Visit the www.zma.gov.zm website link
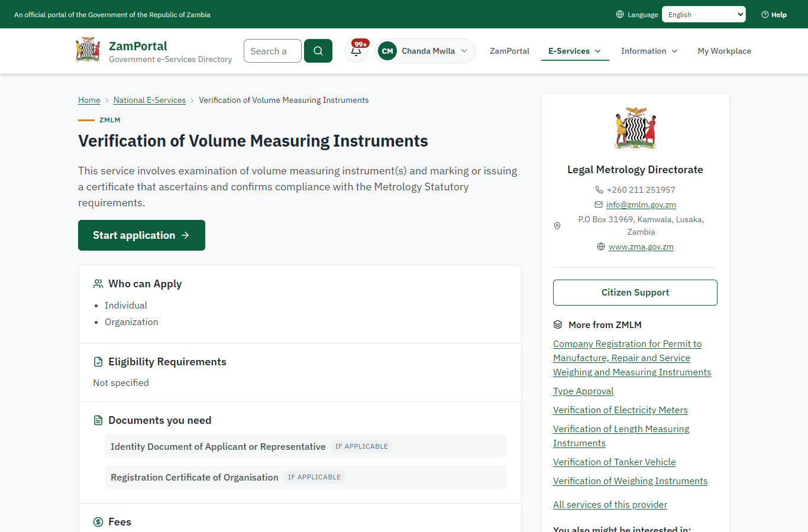Viewport: 808px width, 532px height. pos(641,246)
